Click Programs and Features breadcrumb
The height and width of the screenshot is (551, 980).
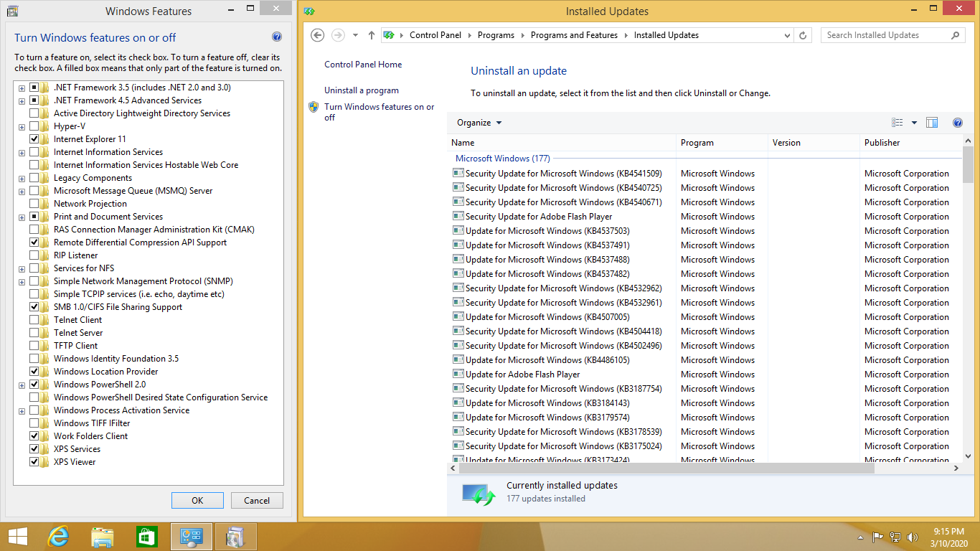(574, 35)
